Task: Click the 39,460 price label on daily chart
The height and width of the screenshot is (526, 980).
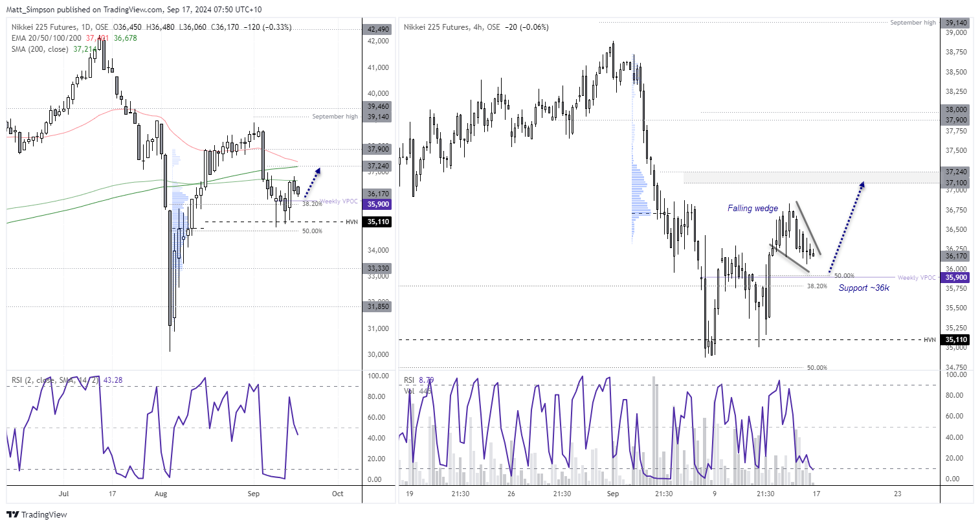Action: click(377, 106)
